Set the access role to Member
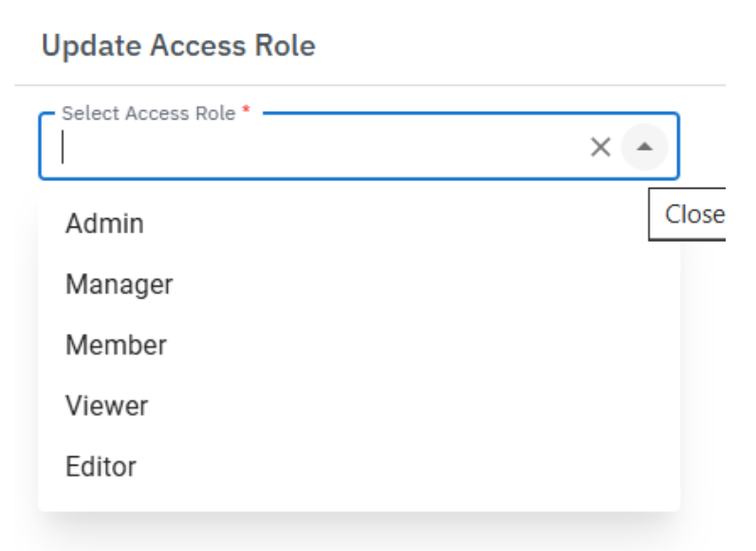Screen dimensions: 756x551 359,345
